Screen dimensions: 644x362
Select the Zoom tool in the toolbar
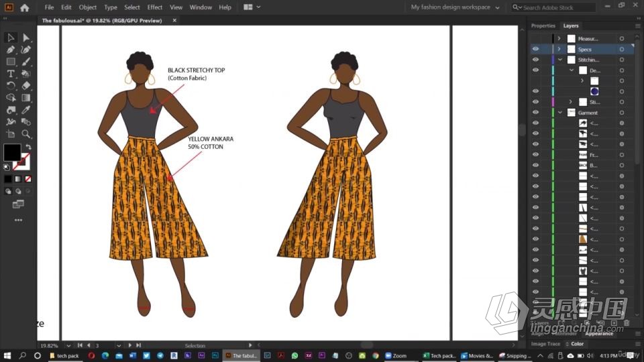point(26,134)
